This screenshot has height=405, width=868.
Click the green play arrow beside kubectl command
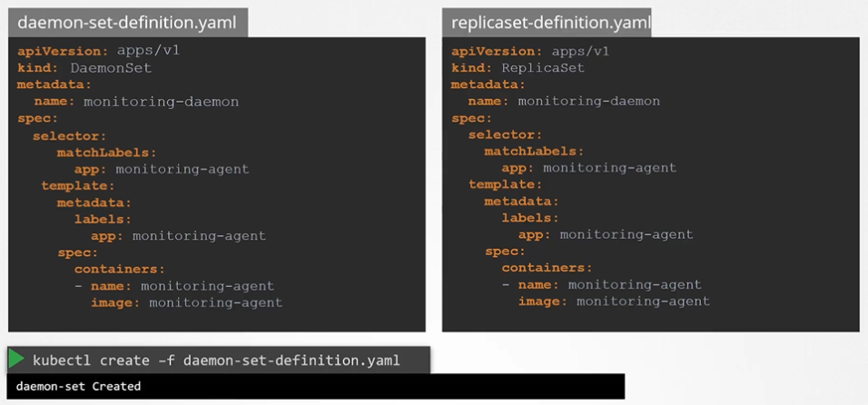pos(17,360)
